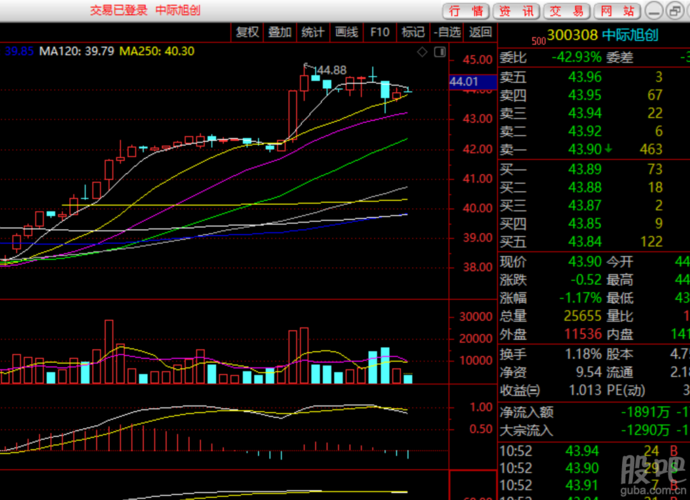Select 卖五 ask price 43.96
The image size is (690, 500).
pyautogui.click(x=584, y=77)
